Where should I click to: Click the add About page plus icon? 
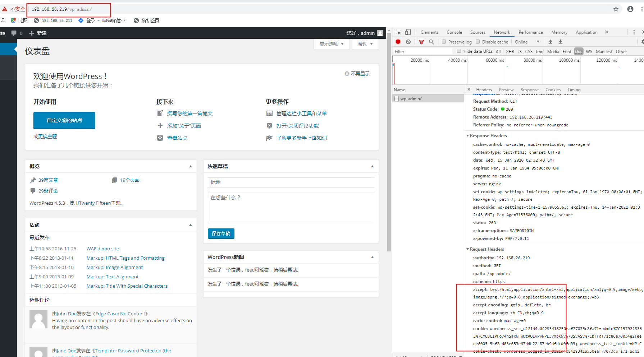point(160,126)
